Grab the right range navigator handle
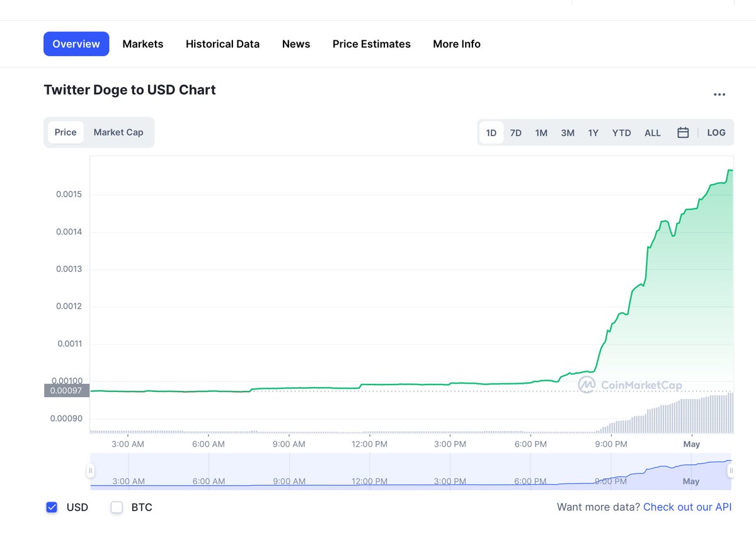The image size is (756, 537). click(731, 470)
